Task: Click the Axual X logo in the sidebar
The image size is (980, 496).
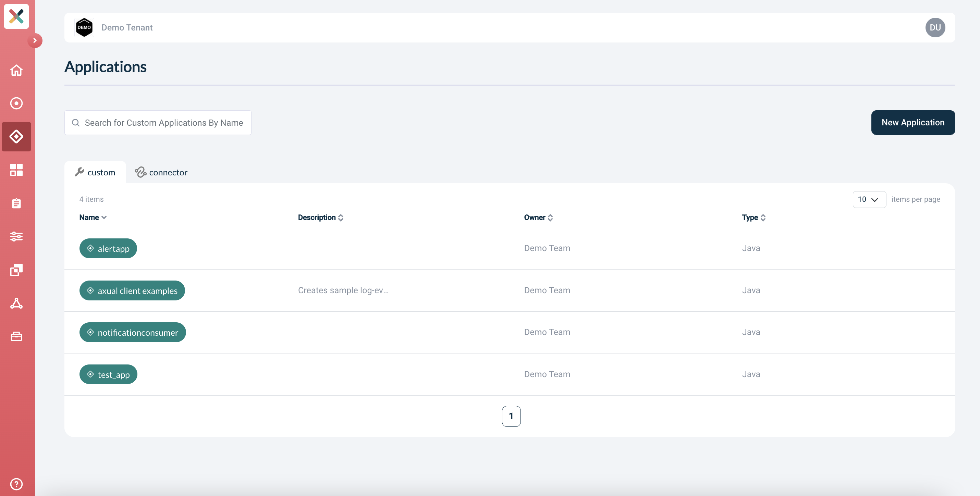Action: [16, 16]
